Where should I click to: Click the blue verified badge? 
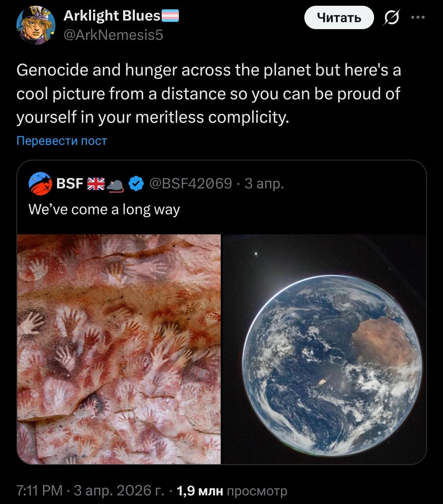[x=136, y=183]
